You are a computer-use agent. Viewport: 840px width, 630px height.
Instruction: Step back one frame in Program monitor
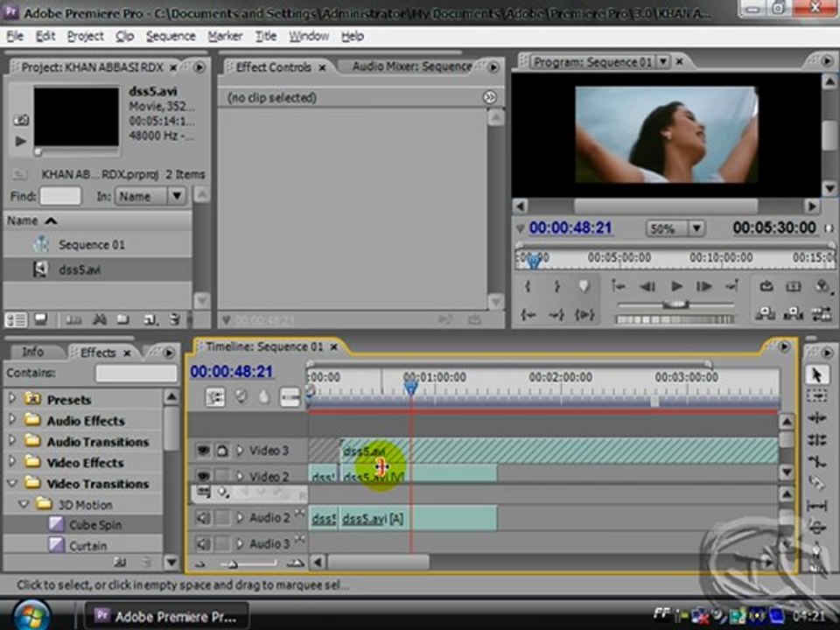coord(647,287)
